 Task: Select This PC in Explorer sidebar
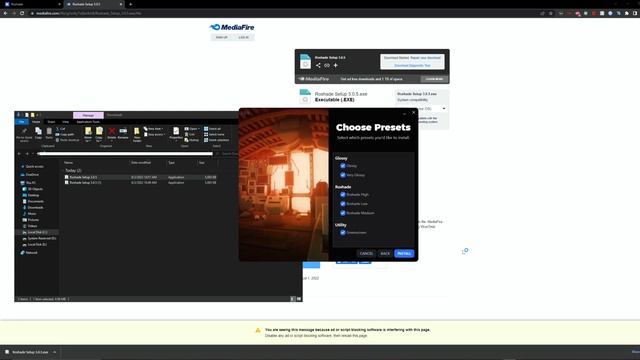[x=29, y=183]
